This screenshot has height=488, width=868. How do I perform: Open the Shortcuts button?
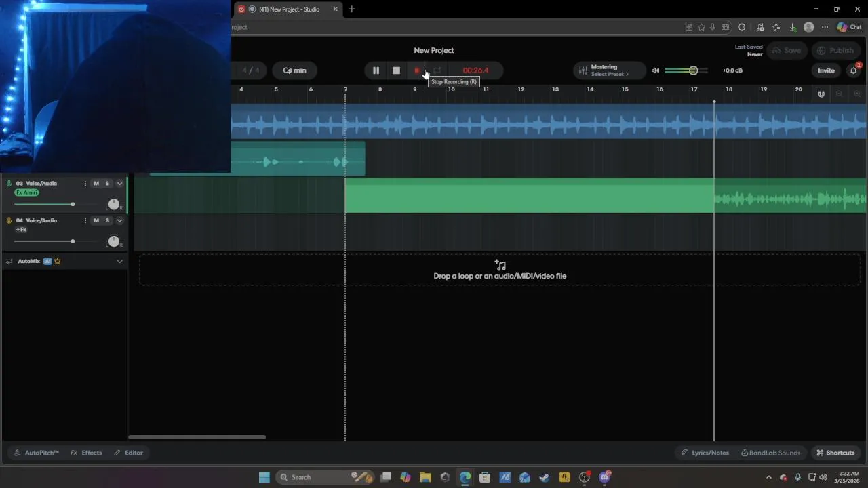[x=835, y=453]
